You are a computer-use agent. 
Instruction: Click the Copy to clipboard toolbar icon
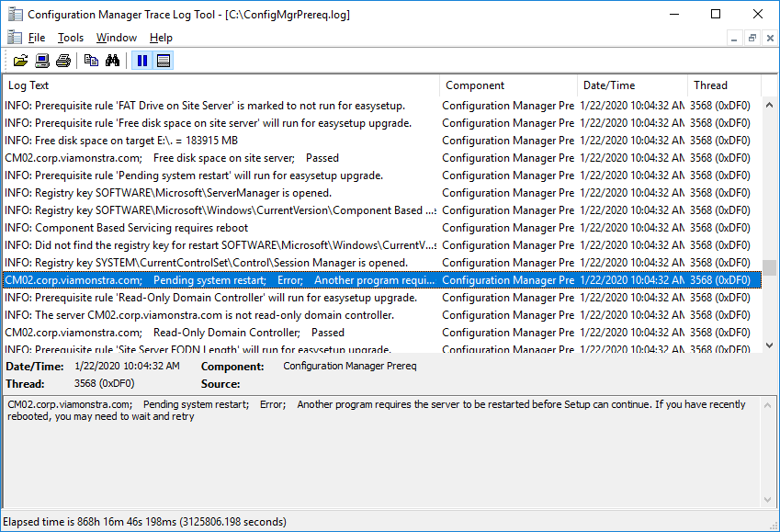point(91,61)
